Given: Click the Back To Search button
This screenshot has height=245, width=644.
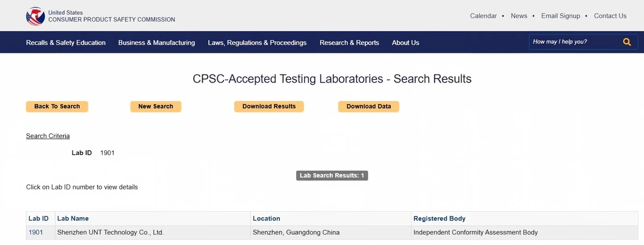Looking at the screenshot, I should (x=57, y=107).
